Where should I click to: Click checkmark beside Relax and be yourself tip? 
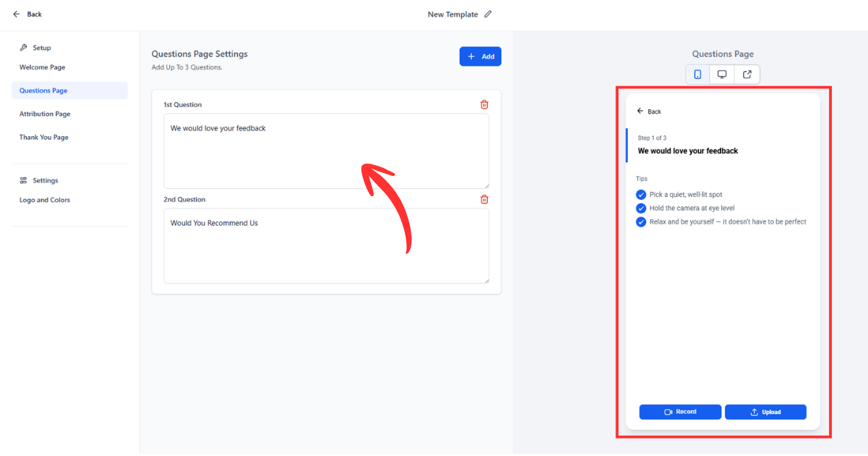[x=641, y=222]
